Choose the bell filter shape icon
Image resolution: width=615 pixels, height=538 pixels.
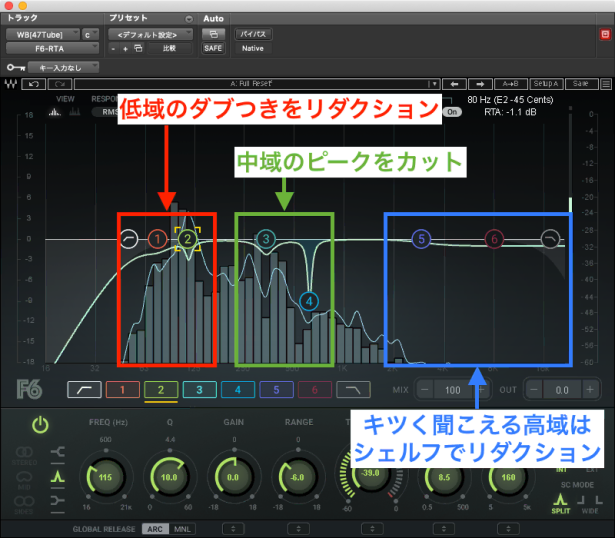pos(57,477)
